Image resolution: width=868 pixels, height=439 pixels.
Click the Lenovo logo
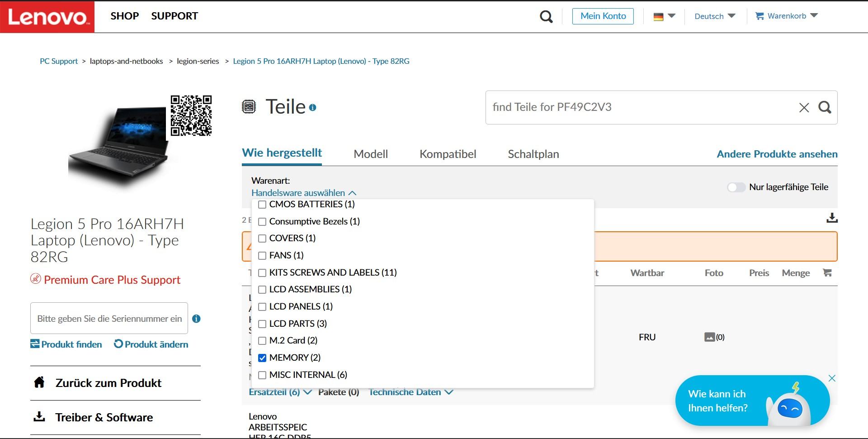pos(47,17)
